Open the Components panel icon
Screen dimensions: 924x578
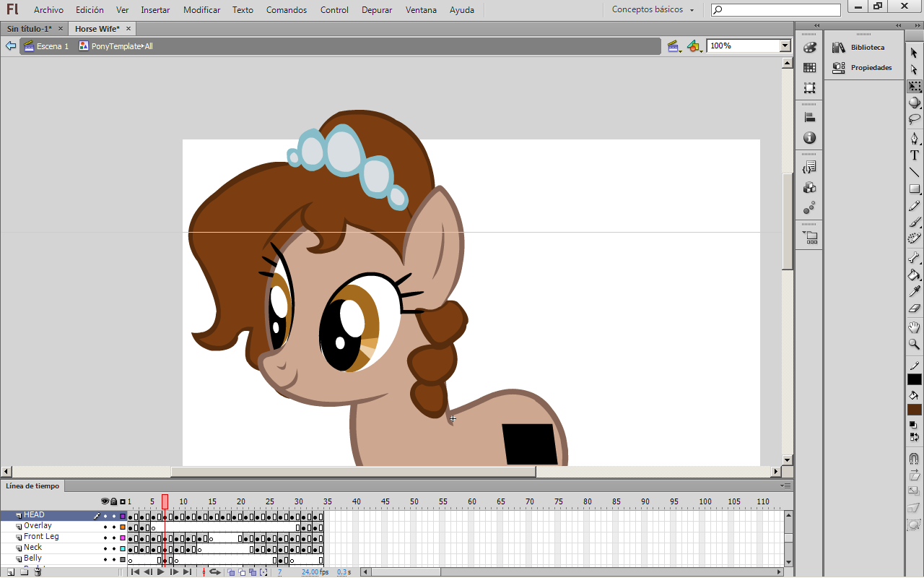pos(809,188)
